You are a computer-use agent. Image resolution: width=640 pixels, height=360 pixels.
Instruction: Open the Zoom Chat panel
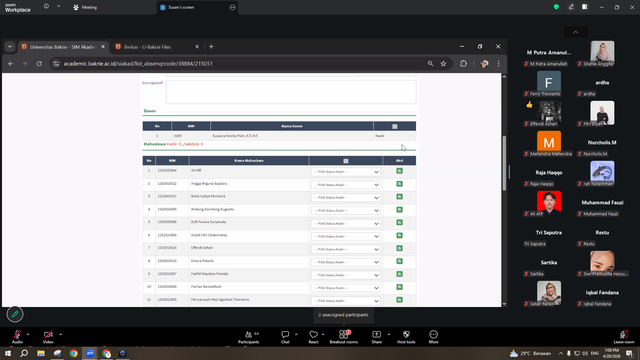pos(285,337)
